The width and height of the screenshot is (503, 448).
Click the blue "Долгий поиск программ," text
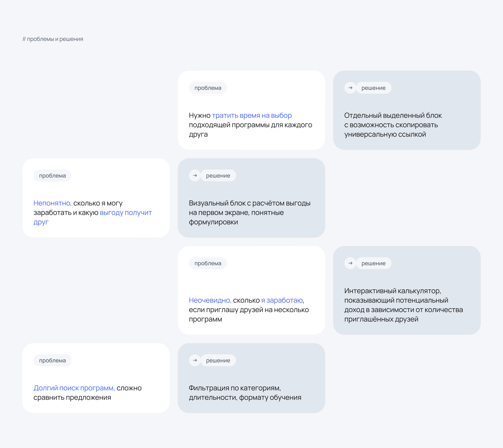[74, 388]
